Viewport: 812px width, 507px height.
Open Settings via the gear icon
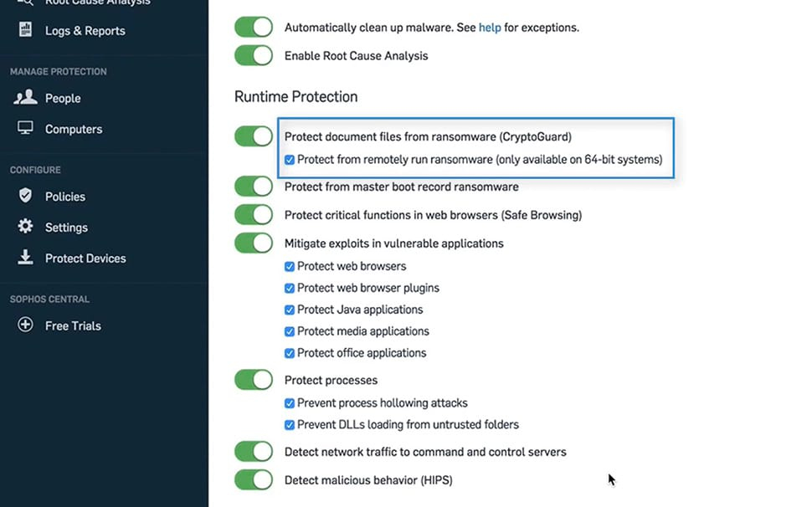(25, 227)
